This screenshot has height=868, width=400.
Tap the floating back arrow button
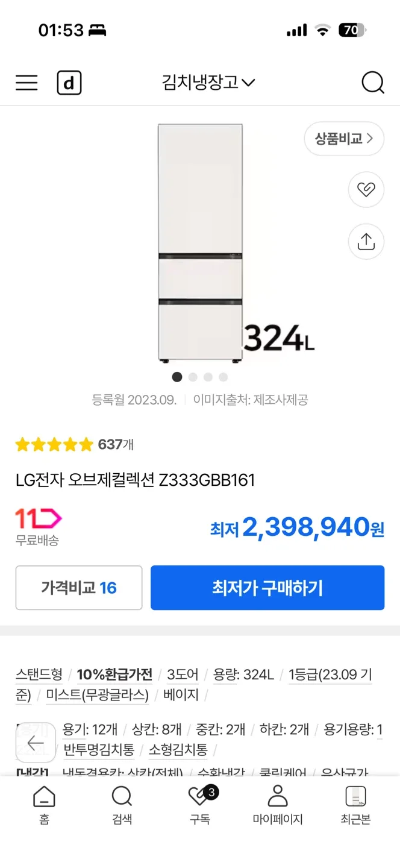coord(36,743)
